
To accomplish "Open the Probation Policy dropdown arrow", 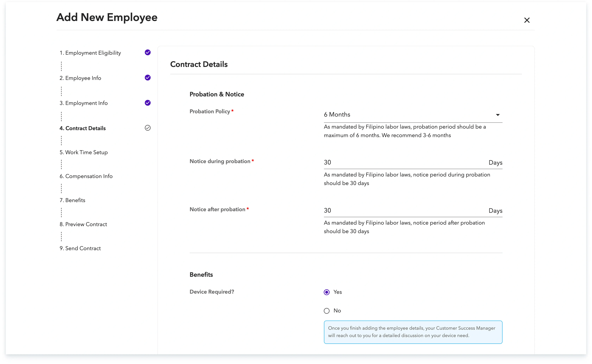I will click(x=498, y=115).
